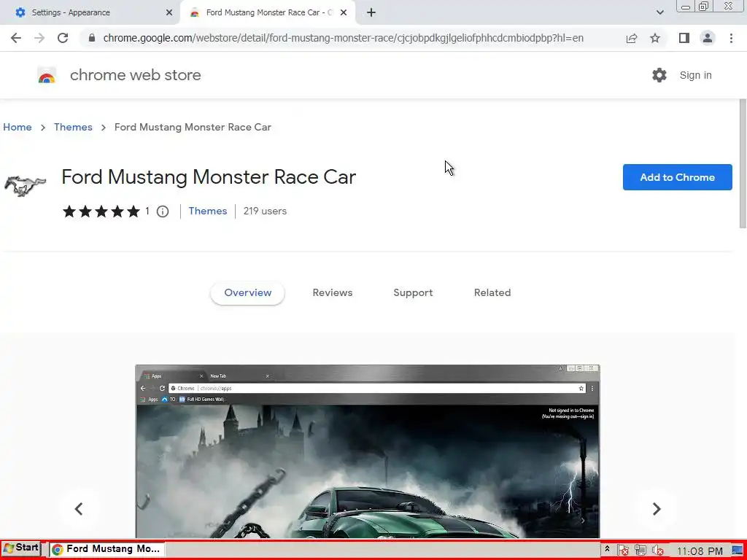747x560 pixels.
Task: View site information lock icon
Action: (x=92, y=38)
